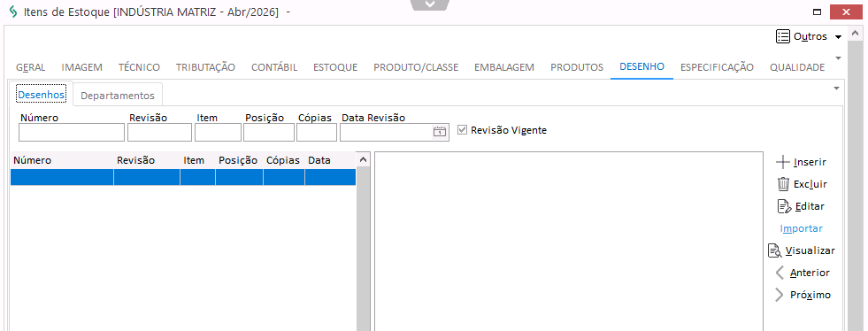Image resolution: width=868 pixels, height=331 pixels.
Task: Open the EMBALAGEM tab
Action: [x=504, y=67]
